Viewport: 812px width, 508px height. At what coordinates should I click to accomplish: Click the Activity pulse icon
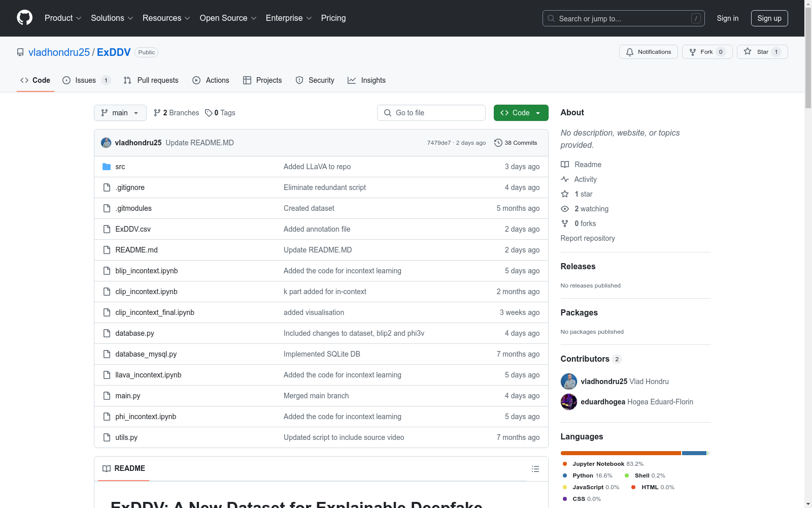point(565,179)
